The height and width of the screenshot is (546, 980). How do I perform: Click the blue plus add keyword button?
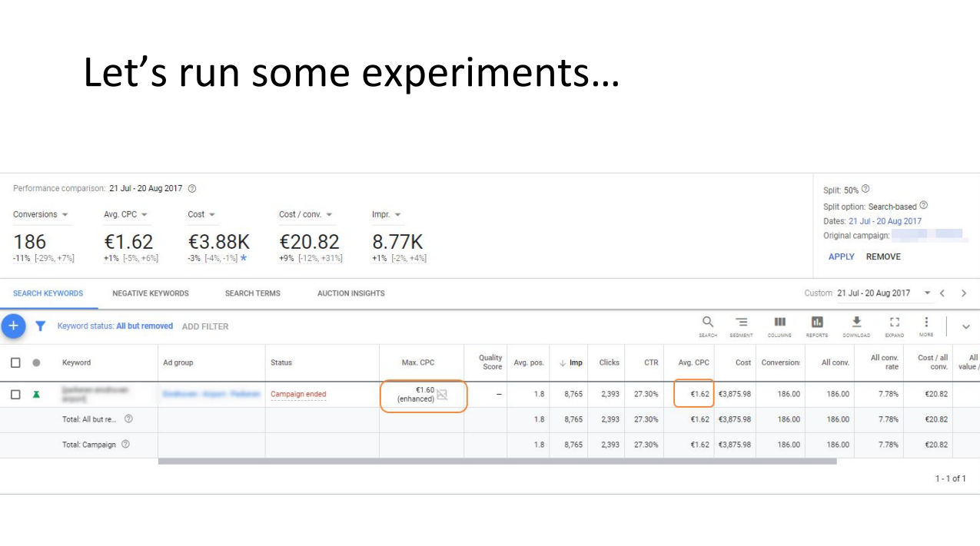tap(12, 326)
